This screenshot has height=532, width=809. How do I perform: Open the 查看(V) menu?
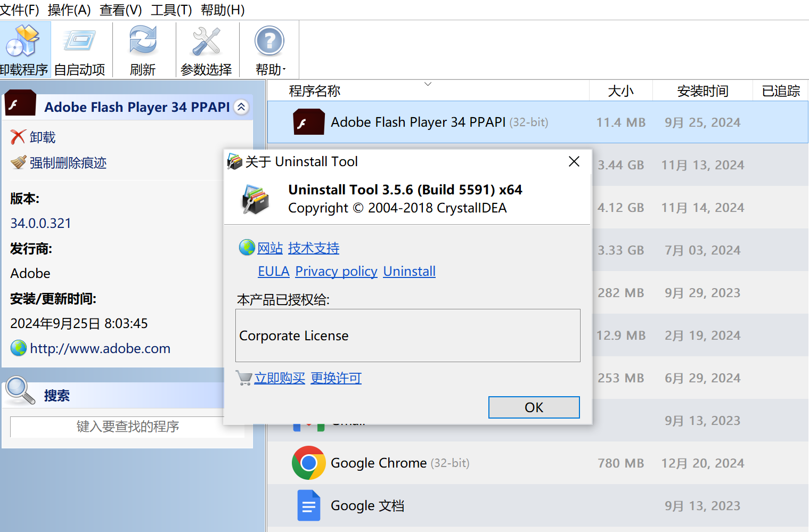pyautogui.click(x=121, y=10)
